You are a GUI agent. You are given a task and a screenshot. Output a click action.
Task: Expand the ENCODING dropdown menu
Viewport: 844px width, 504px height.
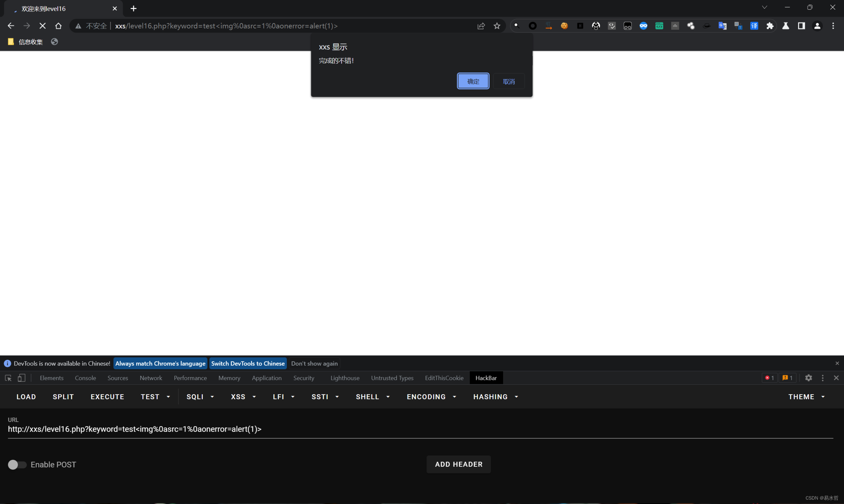(431, 397)
